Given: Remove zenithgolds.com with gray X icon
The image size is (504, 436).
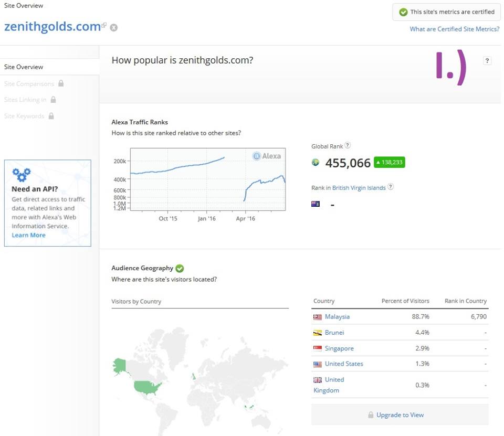Looking at the screenshot, I should [114, 28].
